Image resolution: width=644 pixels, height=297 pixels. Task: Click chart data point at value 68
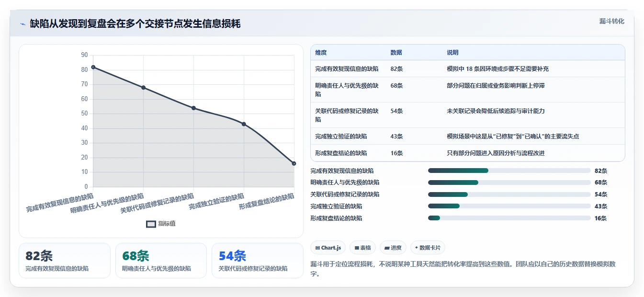(x=143, y=88)
